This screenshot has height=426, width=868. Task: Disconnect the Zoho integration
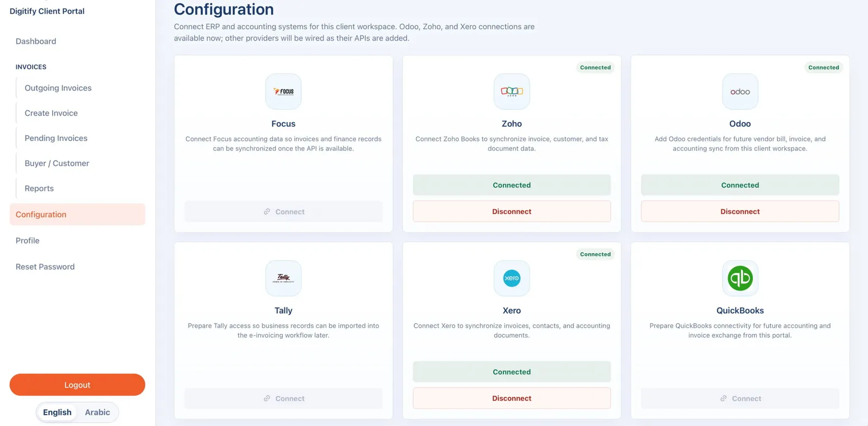click(512, 211)
